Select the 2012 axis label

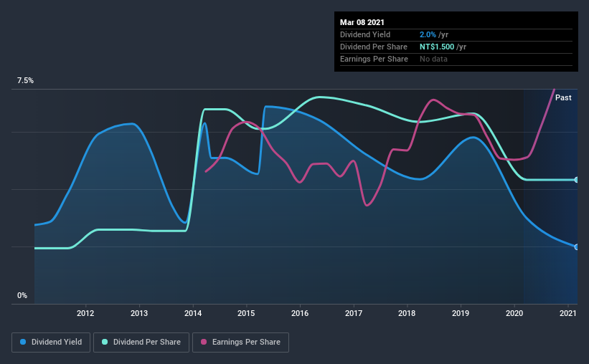[85, 313]
